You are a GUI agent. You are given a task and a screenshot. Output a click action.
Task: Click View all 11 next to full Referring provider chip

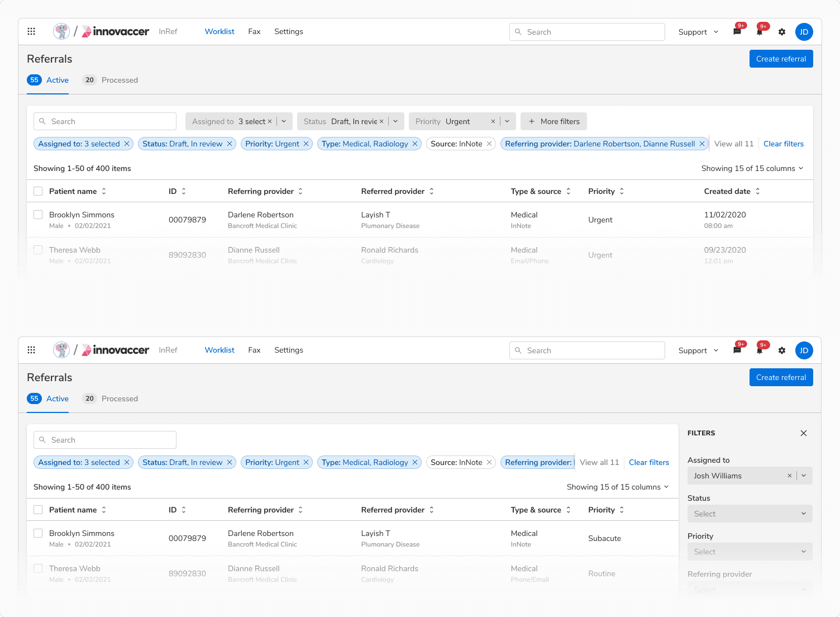(734, 144)
